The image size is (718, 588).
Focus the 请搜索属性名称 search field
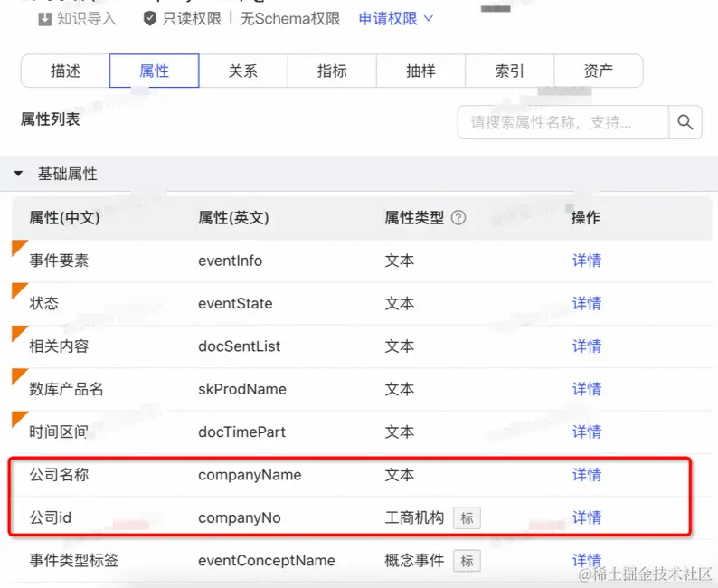(x=563, y=122)
